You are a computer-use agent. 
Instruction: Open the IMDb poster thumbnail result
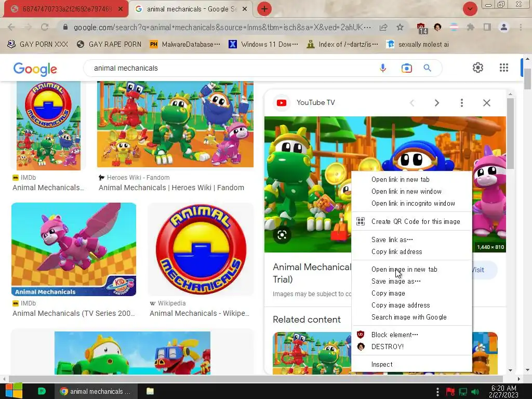coord(48,126)
